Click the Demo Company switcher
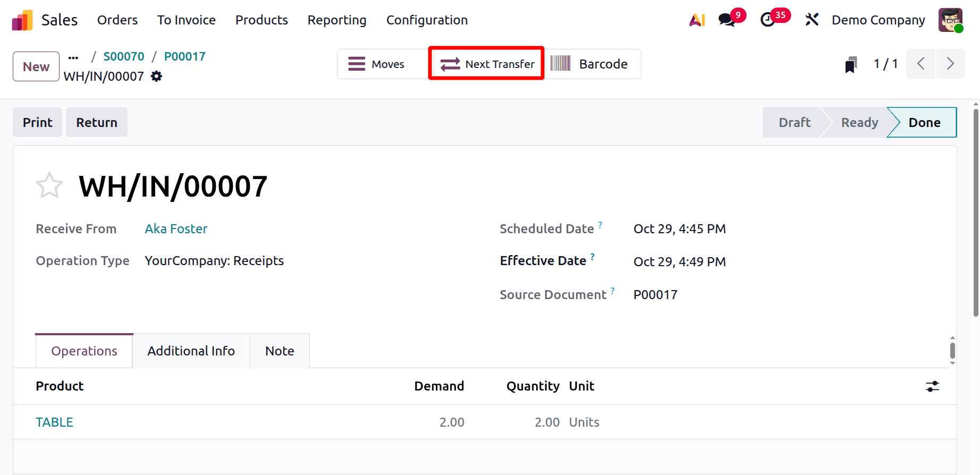Screen dimensions: 980x475 (878, 20)
